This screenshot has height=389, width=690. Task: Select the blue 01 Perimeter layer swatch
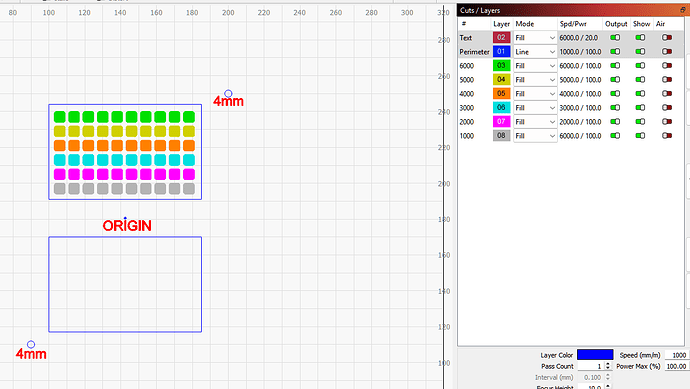pyautogui.click(x=501, y=52)
